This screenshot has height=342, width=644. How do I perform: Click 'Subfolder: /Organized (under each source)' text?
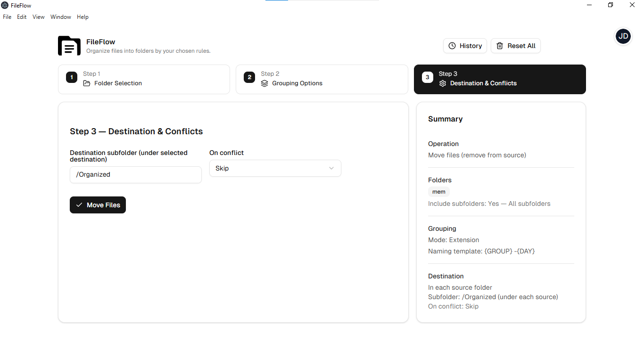pyautogui.click(x=493, y=297)
